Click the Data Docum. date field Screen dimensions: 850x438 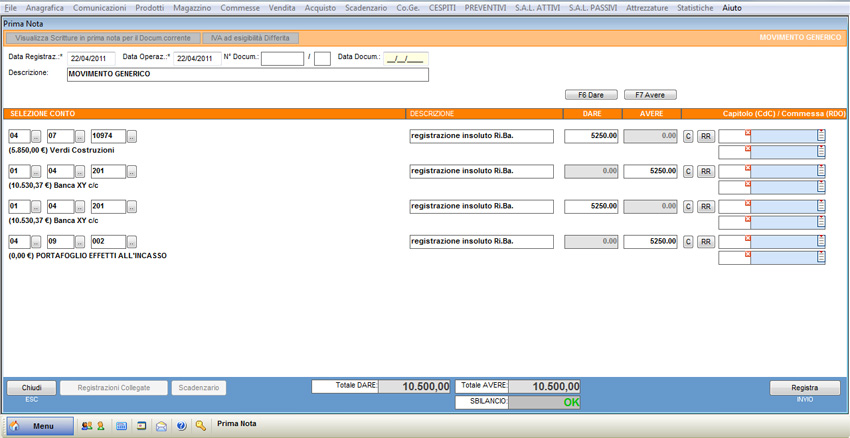click(x=405, y=59)
